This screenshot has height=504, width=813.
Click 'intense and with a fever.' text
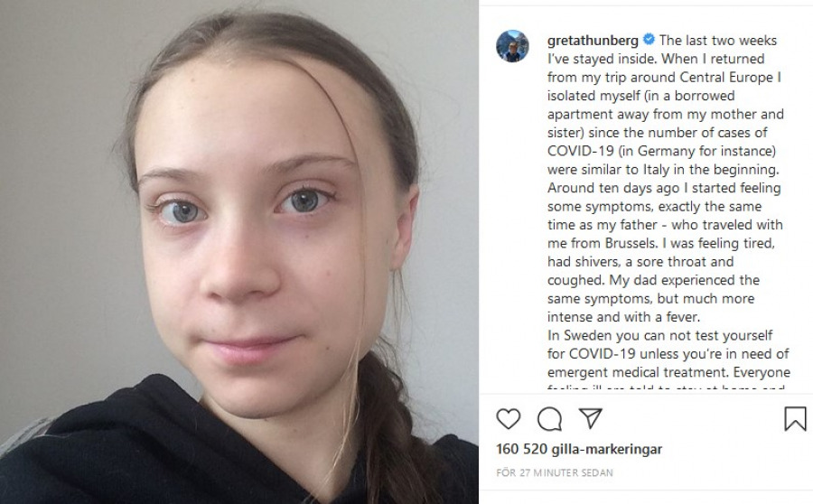(623, 316)
